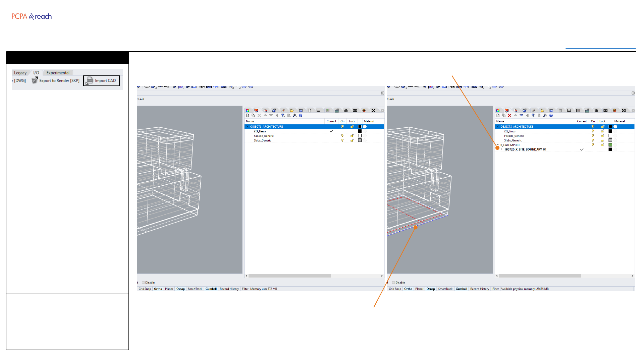Screen dimensions: 644x362
Task: Click the filter funnel icon in left layer panel
Action: 283,116
